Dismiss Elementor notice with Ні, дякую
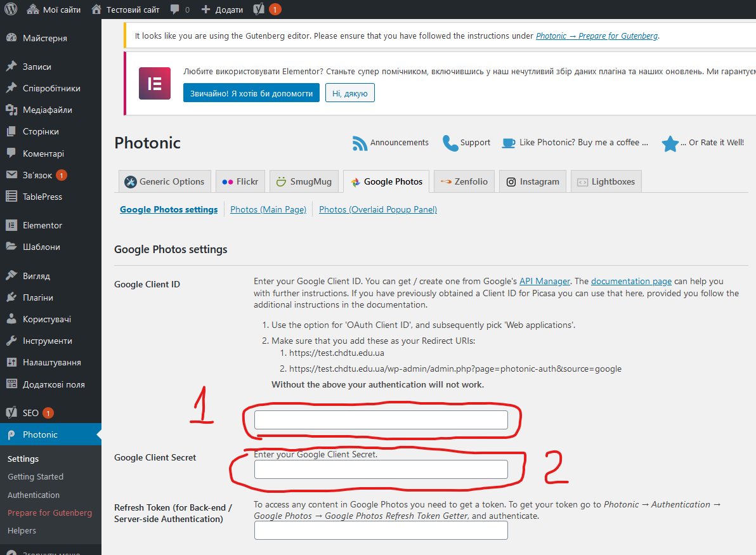The image size is (756, 555). (350, 93)
